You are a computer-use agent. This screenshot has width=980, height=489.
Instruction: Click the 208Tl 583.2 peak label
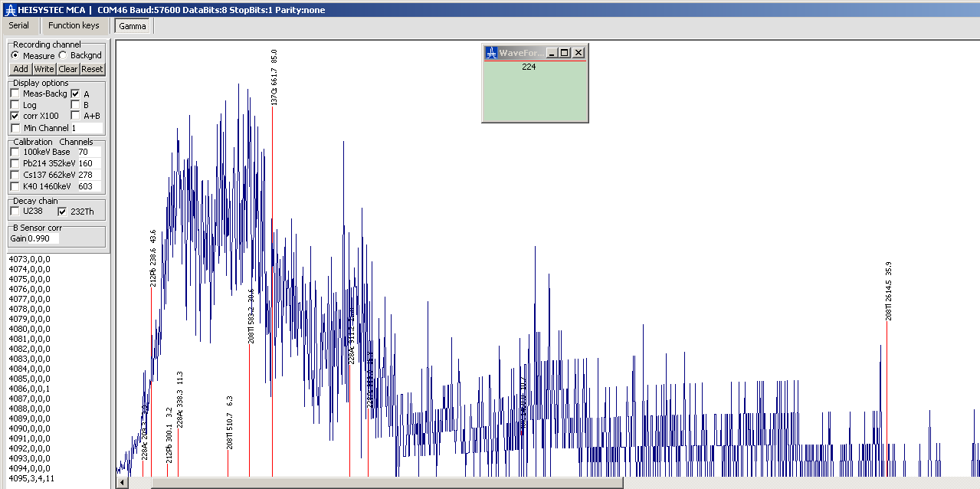(251, 316)
